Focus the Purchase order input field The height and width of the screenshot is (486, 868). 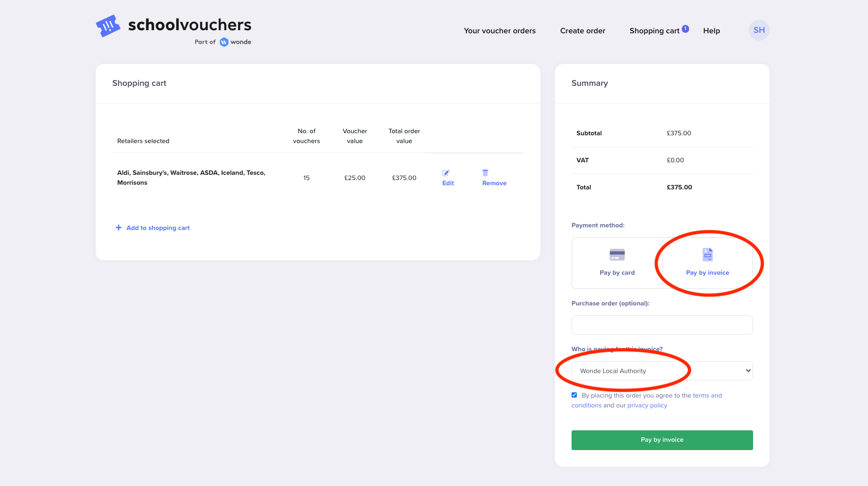(x=662, y=325)
